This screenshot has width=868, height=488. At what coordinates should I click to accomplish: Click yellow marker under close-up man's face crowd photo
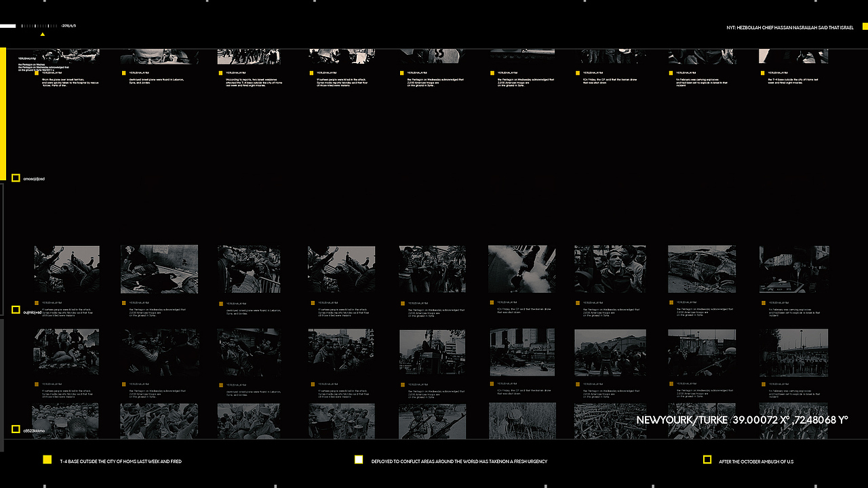pos(578,302)
